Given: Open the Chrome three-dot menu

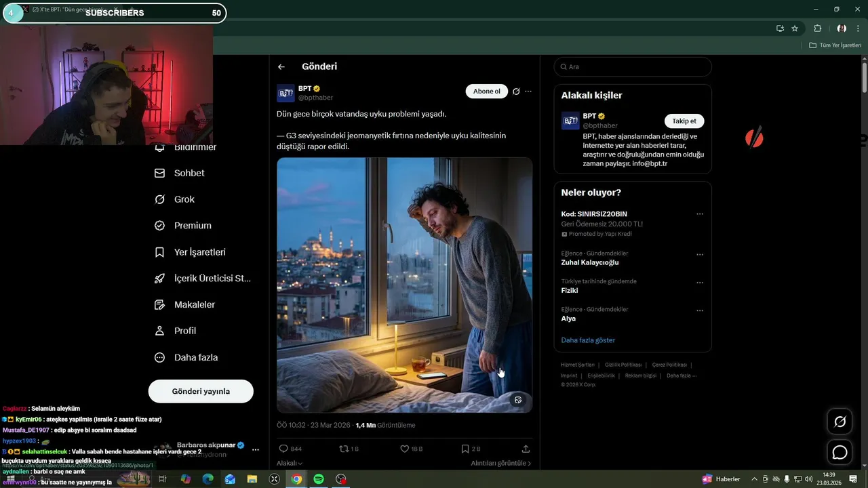Looking at the screenshot, I should click(x=859, y=28).
